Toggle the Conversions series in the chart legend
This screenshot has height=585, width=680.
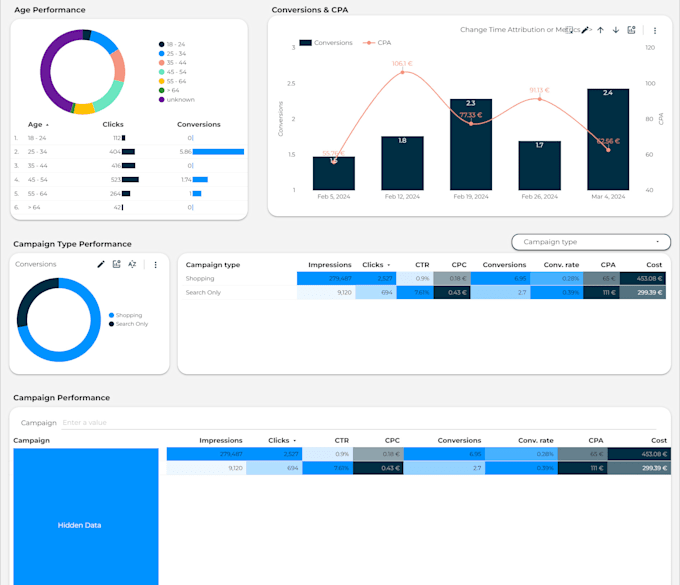(326, 42)
